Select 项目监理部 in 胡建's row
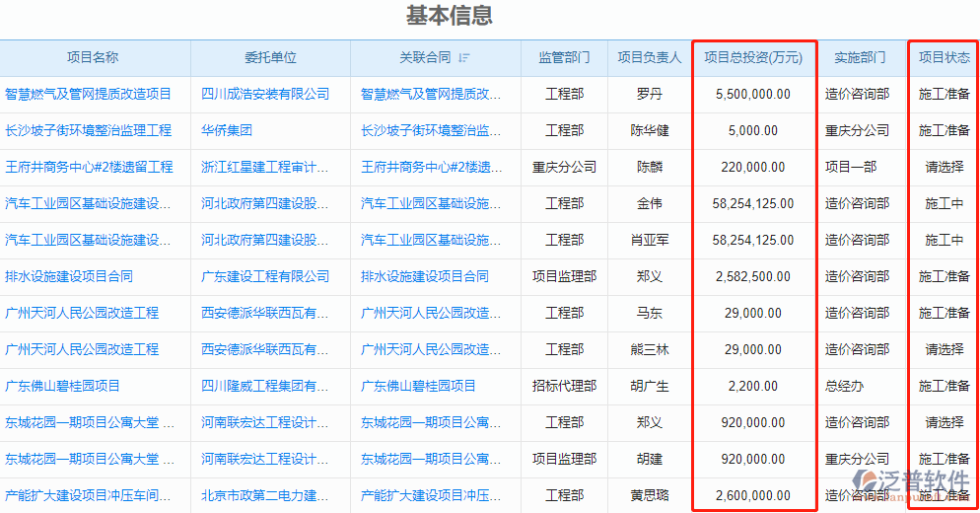The width and height of the screenshot is (980, 513). pyautogui.click(x=564, y=459)
